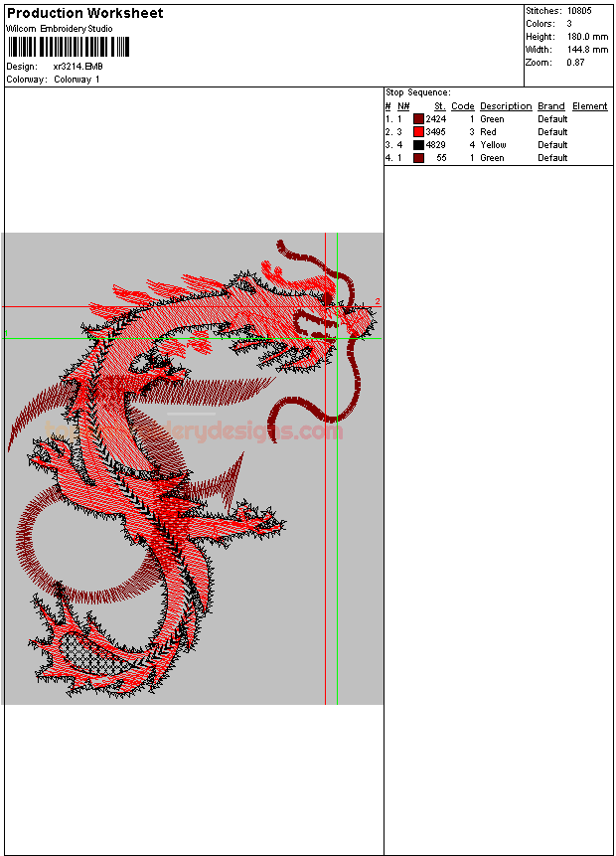
Task: Click the Green description in row 1
Action: [492, 119]
